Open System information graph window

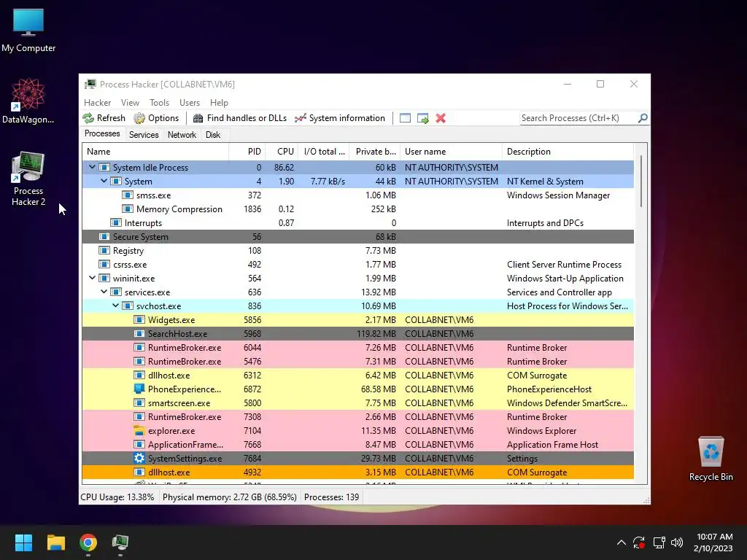click(x=340, y=118)
